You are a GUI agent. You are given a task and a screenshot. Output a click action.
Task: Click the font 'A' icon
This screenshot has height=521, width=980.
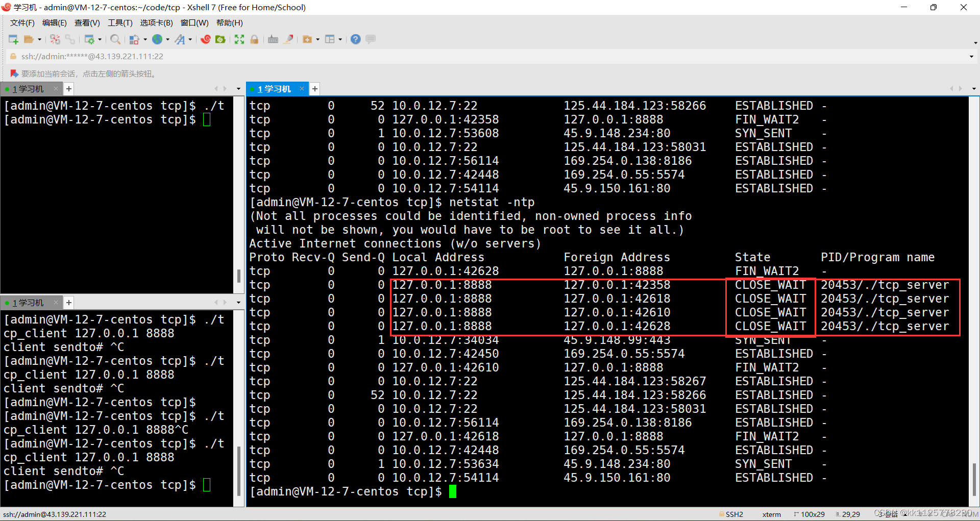180,39
